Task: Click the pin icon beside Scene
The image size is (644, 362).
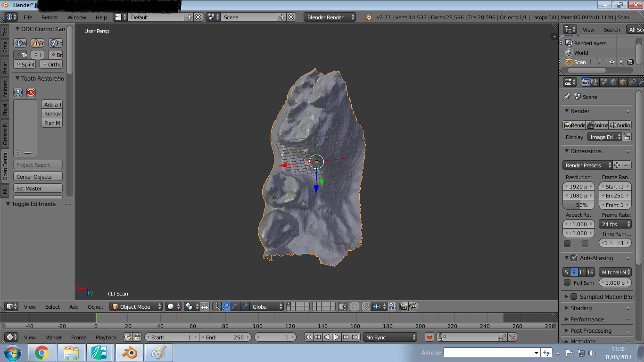Action: [567, 97]
